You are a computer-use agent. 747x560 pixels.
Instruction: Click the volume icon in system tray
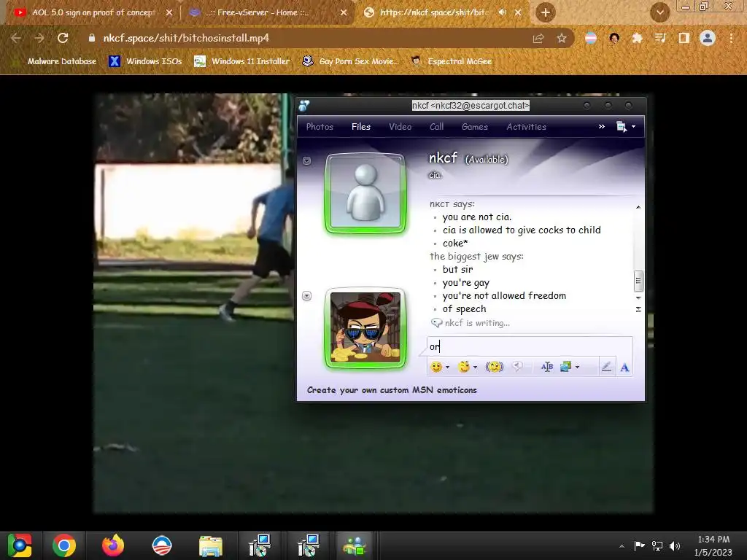click(x=675, y=546)
